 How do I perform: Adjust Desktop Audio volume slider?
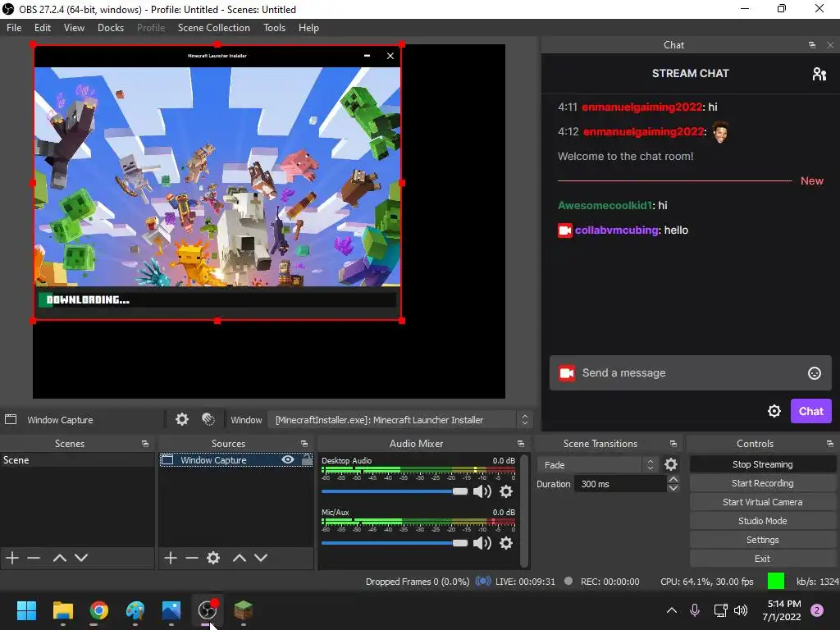(x=395, y=491)
